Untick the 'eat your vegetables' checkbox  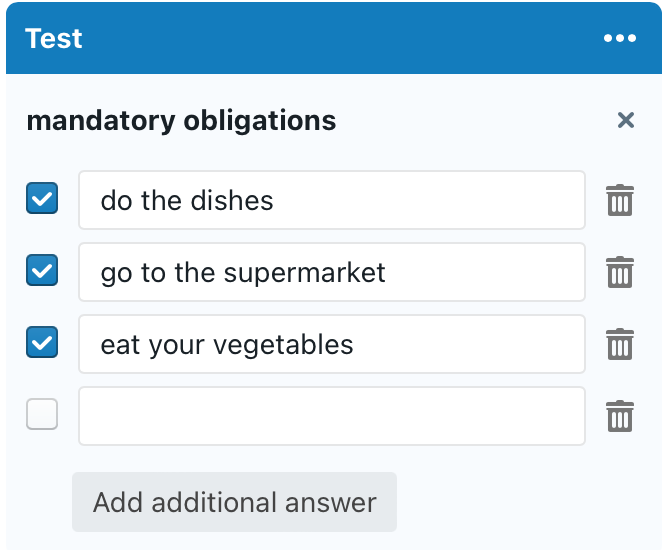(42, 343)
